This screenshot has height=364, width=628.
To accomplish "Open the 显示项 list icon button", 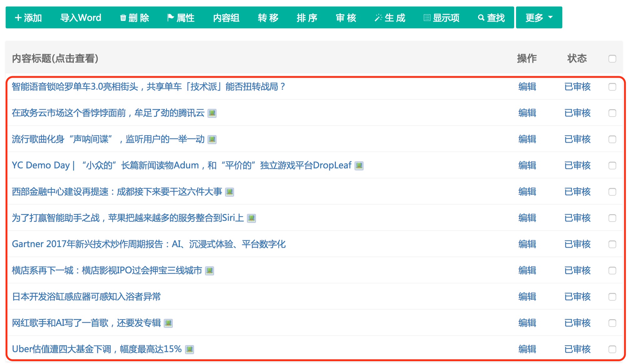I will tap(441, 18).
